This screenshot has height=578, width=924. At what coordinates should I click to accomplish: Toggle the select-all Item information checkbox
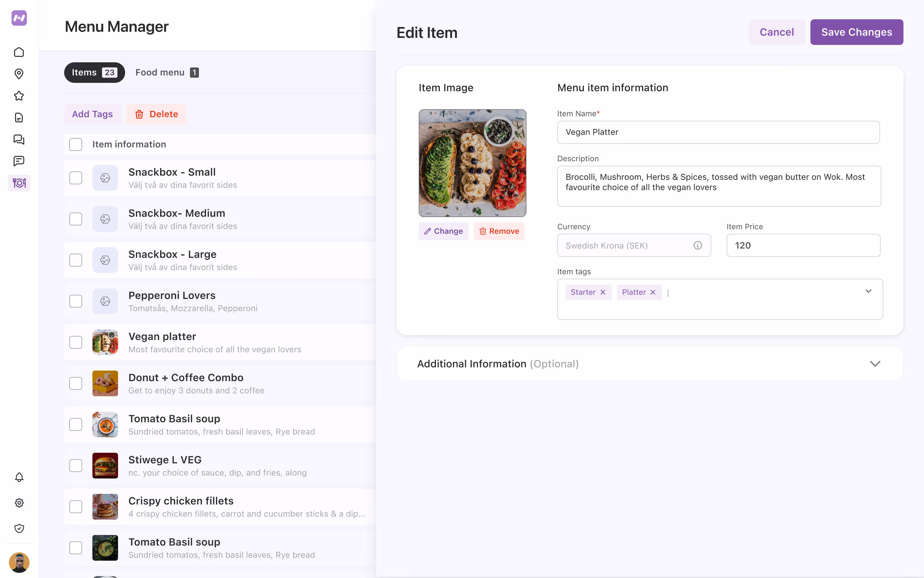(76, 144)
